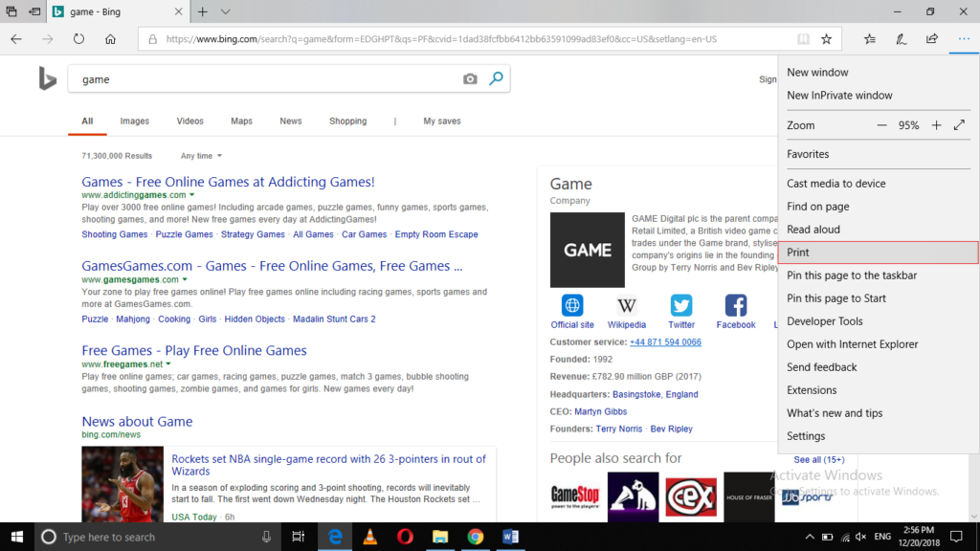980x551 pixels.
Task: Decrease zoom with minus button
Action: [x=881, y=125]
